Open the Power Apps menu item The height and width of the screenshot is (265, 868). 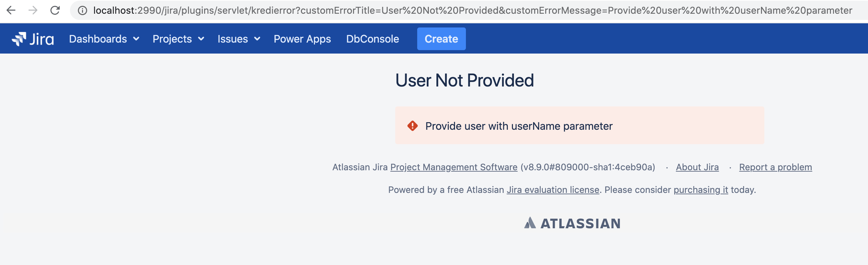point(302,39)
